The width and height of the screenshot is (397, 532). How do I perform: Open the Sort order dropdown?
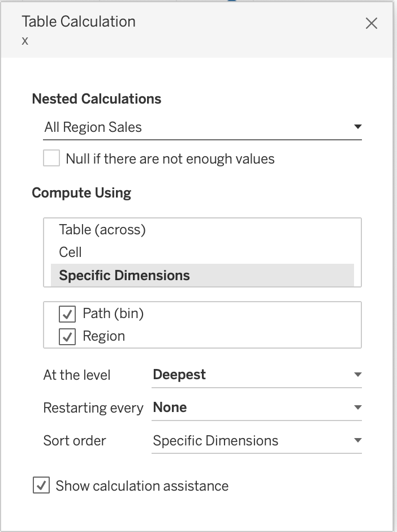(x=249, y=441)
